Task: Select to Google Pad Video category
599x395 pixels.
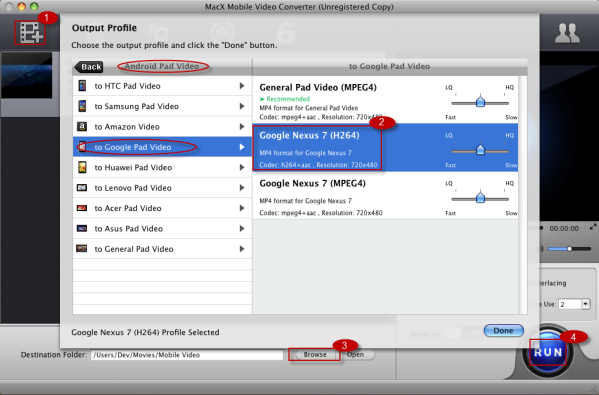Action: (162, 147)
